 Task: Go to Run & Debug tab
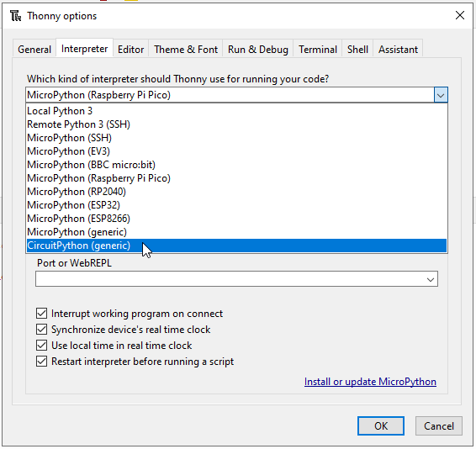pyautogui.click(x=258, y=49)
